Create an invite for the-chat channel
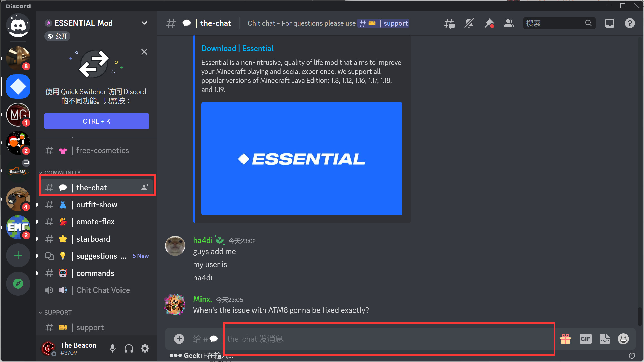 click(x=144, y=187)
